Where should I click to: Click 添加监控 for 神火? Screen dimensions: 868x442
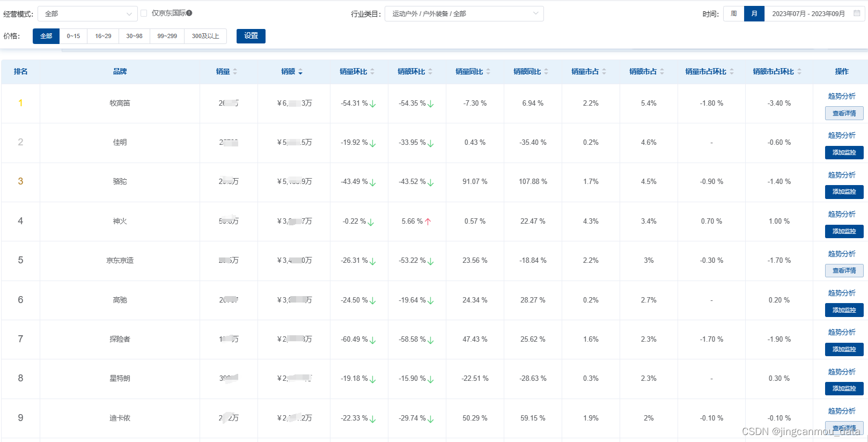point(844,231)
